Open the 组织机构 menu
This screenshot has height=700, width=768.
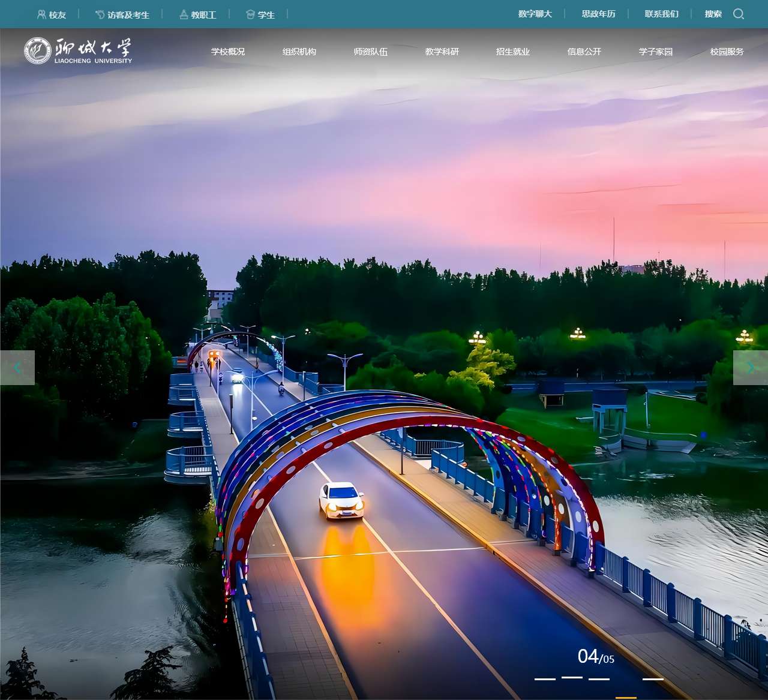[299, 52]
